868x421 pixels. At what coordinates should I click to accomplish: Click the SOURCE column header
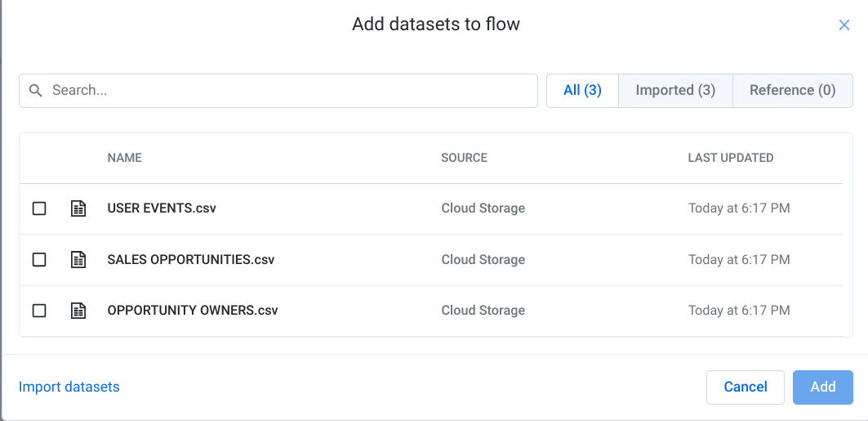point(464,158)
